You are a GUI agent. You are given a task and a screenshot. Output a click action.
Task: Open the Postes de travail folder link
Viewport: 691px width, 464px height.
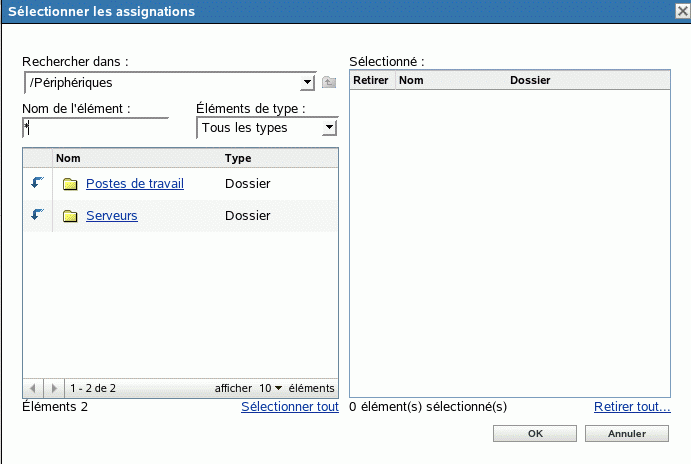point(134,184)
